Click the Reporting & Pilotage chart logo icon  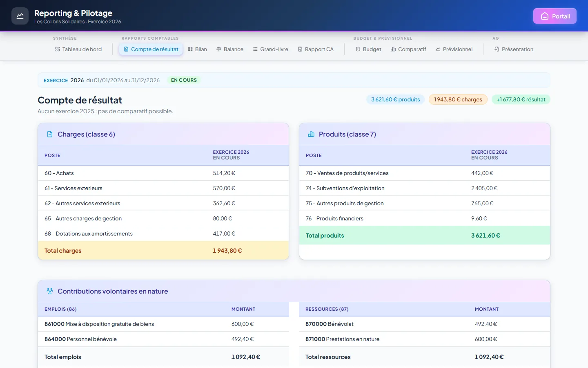coord(20,16)
